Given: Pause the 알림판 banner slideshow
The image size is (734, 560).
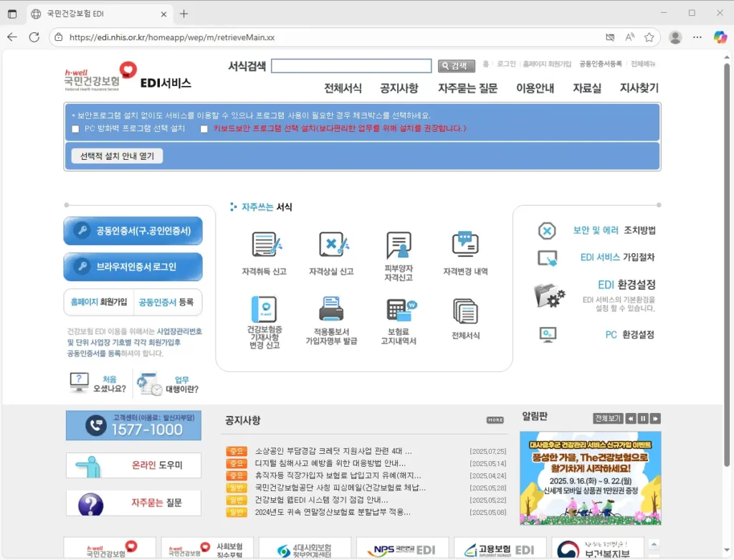Looking at the screenshot, I should (x=643, y=418).
